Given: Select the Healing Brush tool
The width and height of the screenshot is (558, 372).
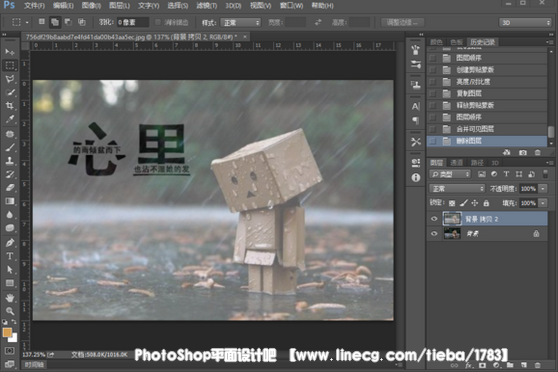Looking at the screenshot, I should click(10, 134).
